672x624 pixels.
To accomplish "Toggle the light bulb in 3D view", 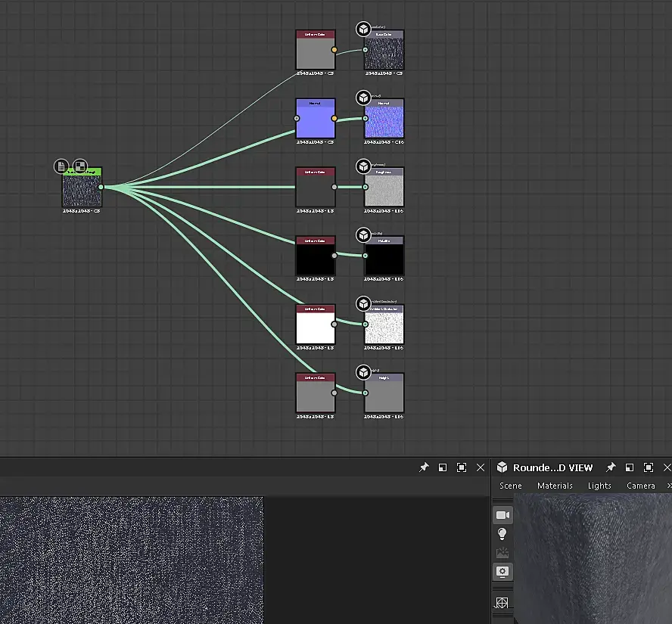I will tap(502, 534).
